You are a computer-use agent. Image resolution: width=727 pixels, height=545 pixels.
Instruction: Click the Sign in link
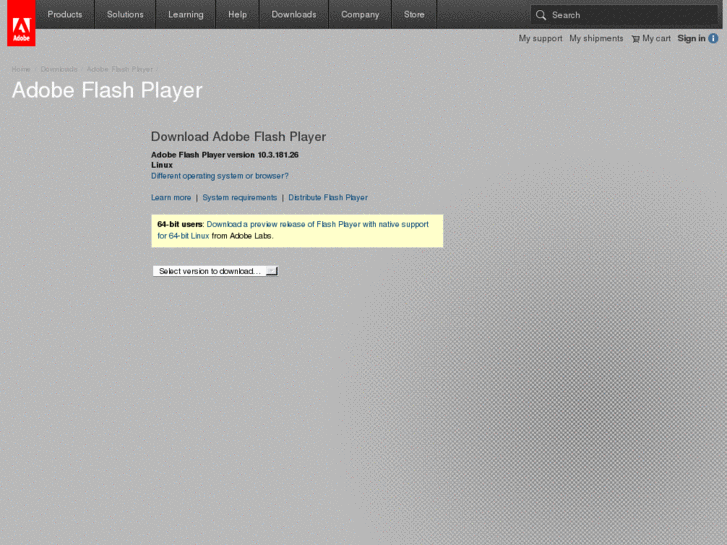pyautogui.click(x=691, y=38)
